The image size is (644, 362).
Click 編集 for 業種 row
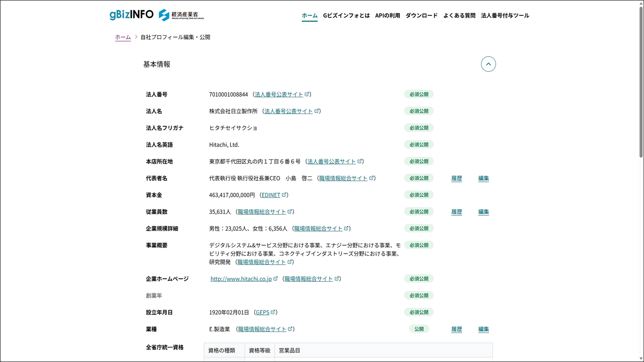[x=483, y=329]
